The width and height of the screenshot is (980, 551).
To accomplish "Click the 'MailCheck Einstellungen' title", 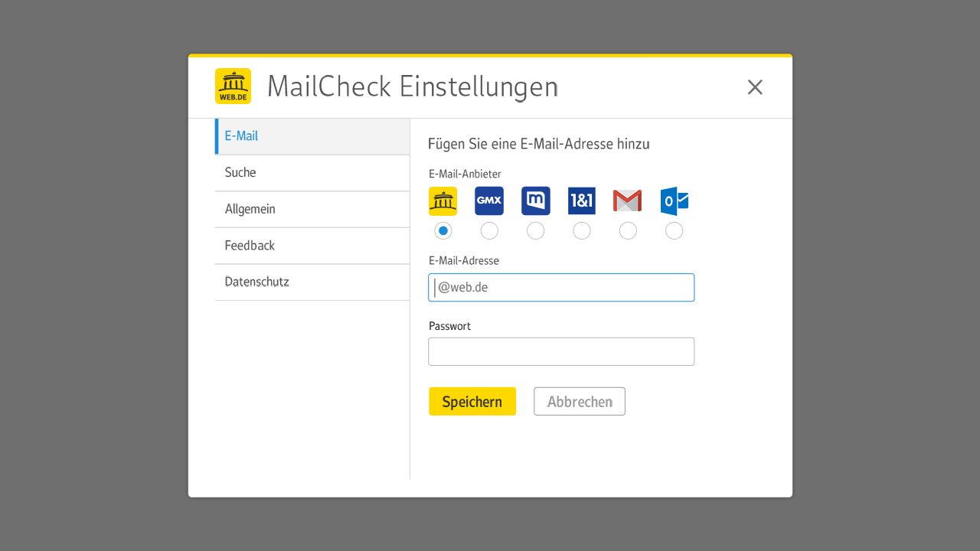I will (x=413, y=86).
